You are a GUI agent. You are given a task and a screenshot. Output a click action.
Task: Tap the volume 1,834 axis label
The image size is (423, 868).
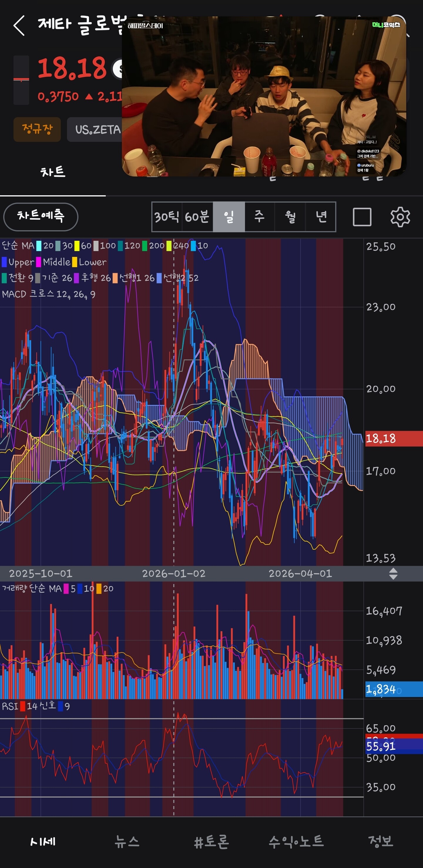click(394, 689)
